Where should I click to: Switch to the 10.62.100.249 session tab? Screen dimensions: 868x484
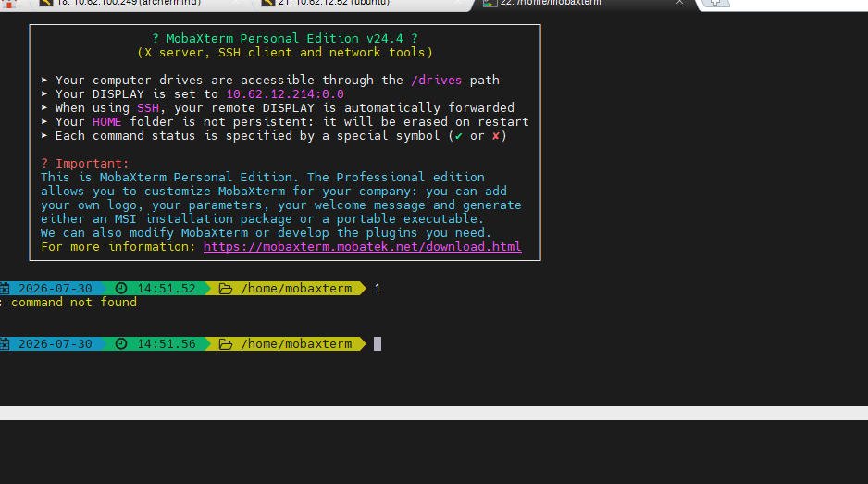tap(137, 4)
